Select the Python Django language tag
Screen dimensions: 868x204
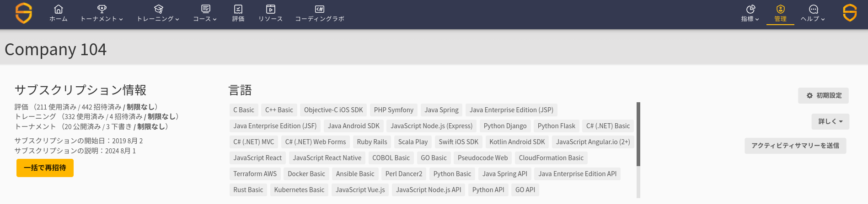(x=505, y=126)
